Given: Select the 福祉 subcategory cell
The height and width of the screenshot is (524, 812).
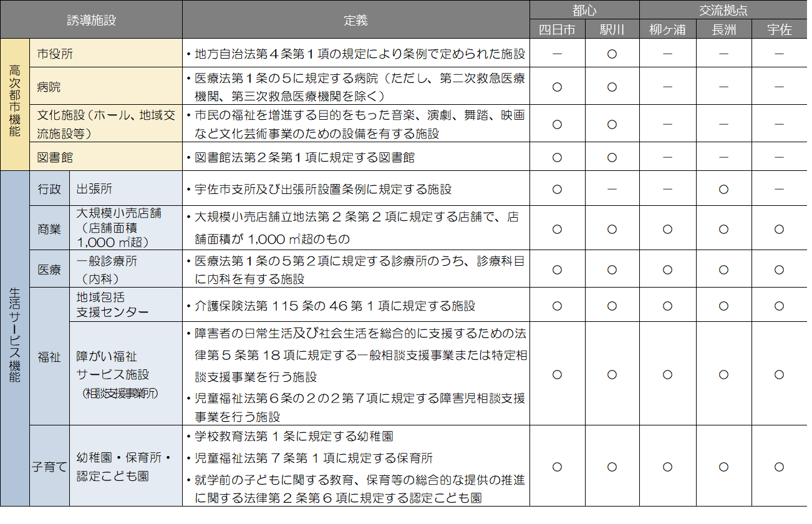Looking at the screenshot, I should (49, 357).
